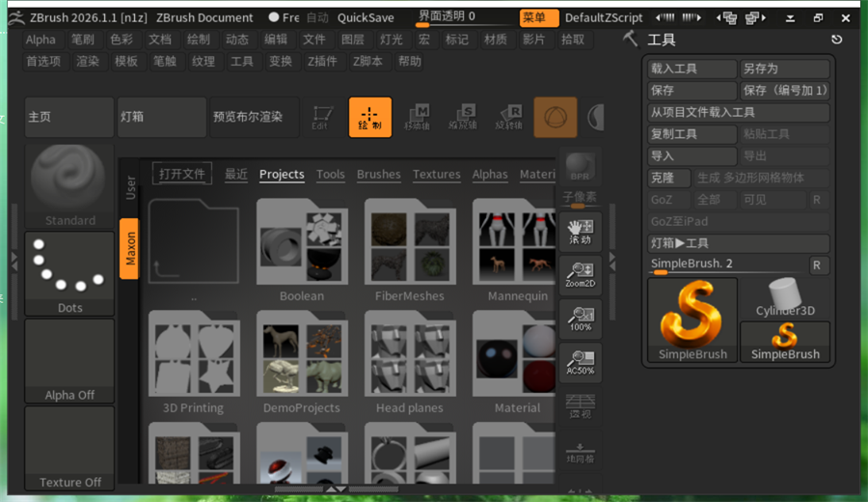Viewport: 868px width, 502px height.
Task: Open the Alpha Off selector
Action: pyautogui.click(x=69, y=361)
